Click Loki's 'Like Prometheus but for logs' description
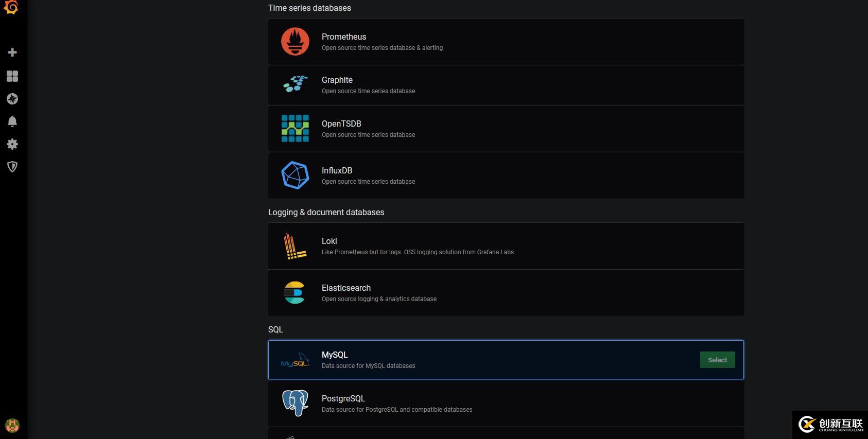This screenshot has height=439, width=868. pyautogui.click(x=418, y=252)
